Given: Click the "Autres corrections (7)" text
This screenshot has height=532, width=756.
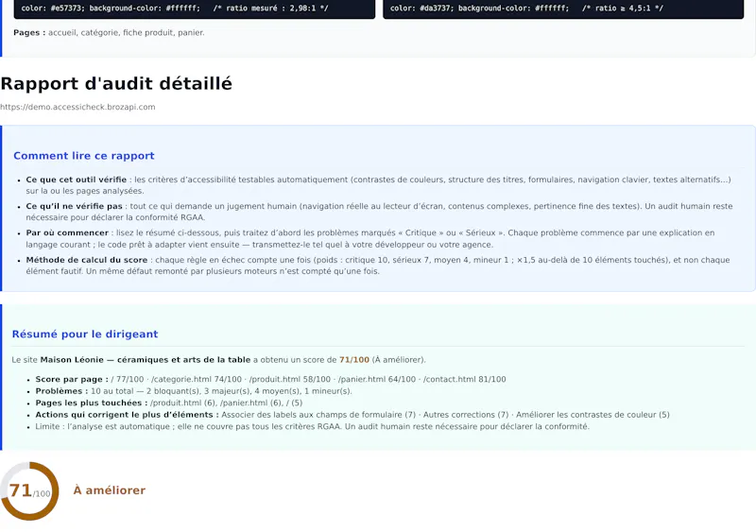Looking at the screenshot, I should [466, 415].
